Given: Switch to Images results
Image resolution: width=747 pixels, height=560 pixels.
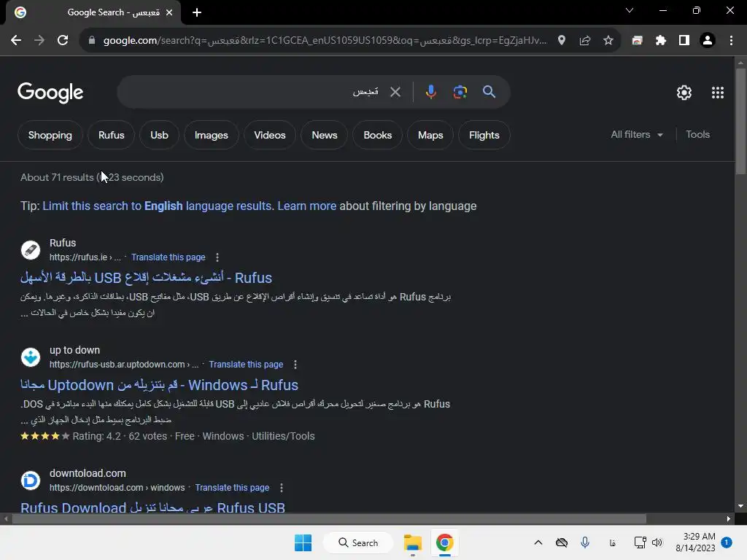Looking at the screenshot, I should 211,135.
